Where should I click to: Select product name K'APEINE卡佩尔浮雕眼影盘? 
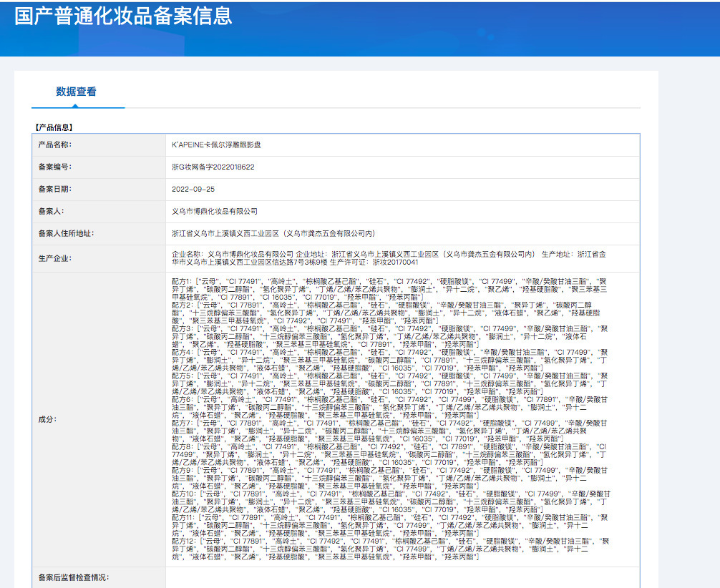(x=216, y=145)
